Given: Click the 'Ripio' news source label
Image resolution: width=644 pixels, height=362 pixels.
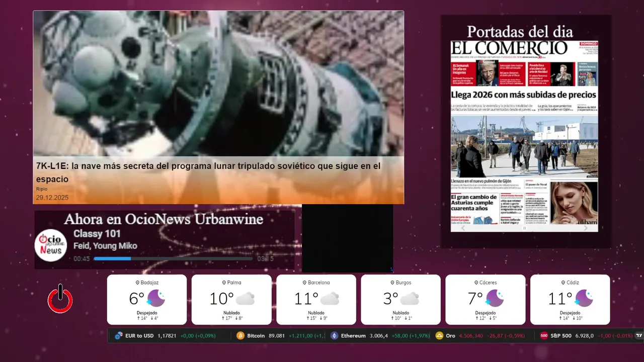Looking at the screenshot, I should (41, 189).
